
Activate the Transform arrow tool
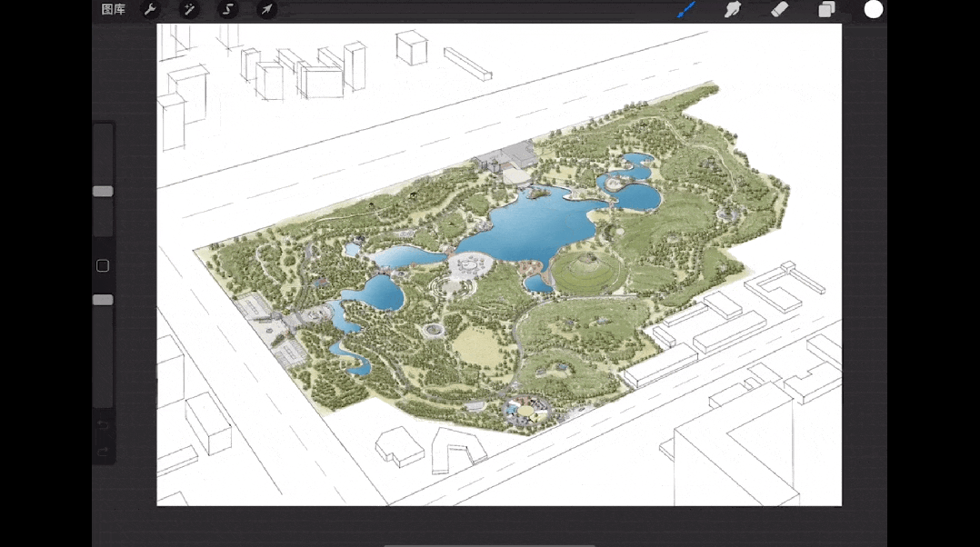pos(266,10)
